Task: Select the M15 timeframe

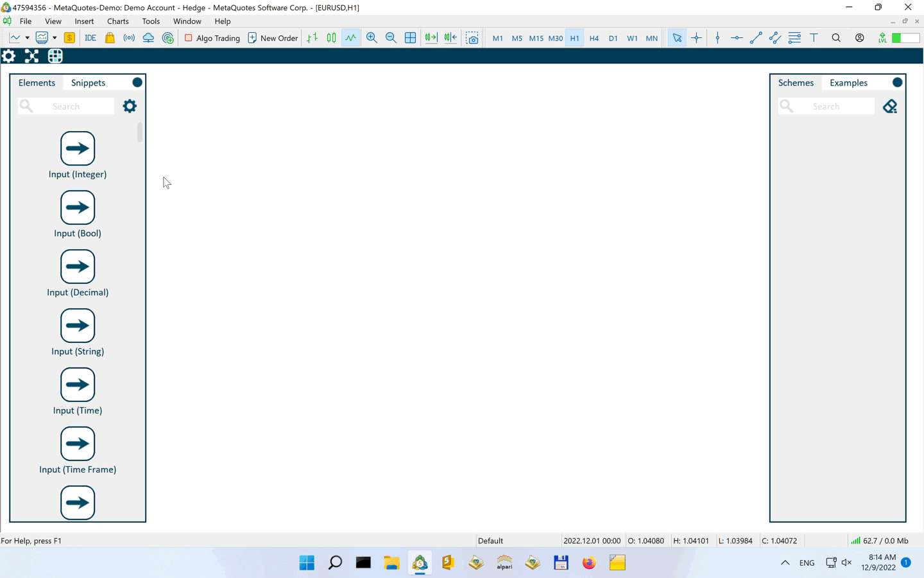Action: [536, 38]
